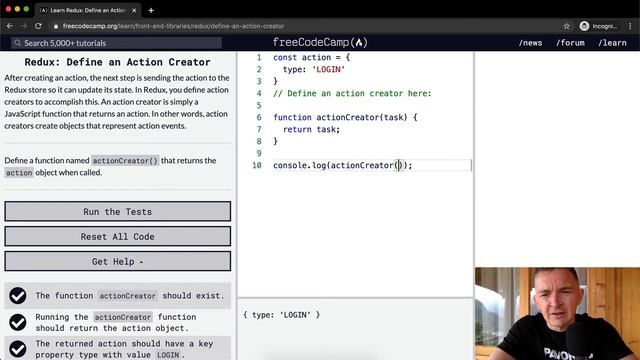Viewport: 640px width, 360px height.
Task: Open a new tab with plus icon
Action: click(x=151, y=10)
